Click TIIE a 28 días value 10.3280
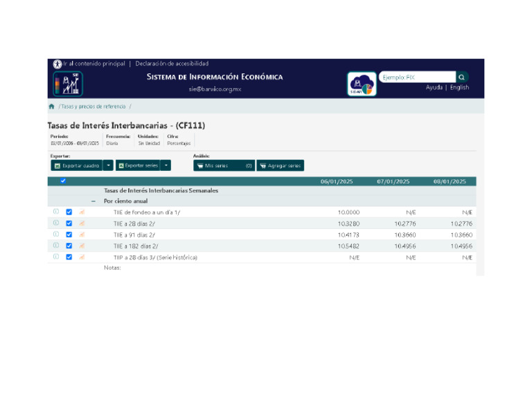The height and width of the screenshot is (411, 532). [348, 223]
